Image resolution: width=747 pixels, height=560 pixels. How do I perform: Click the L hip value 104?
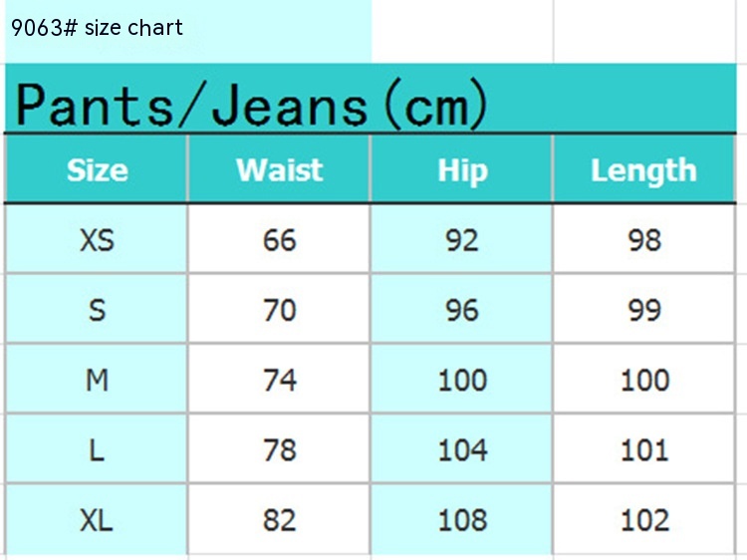click(x=462, y=450)
